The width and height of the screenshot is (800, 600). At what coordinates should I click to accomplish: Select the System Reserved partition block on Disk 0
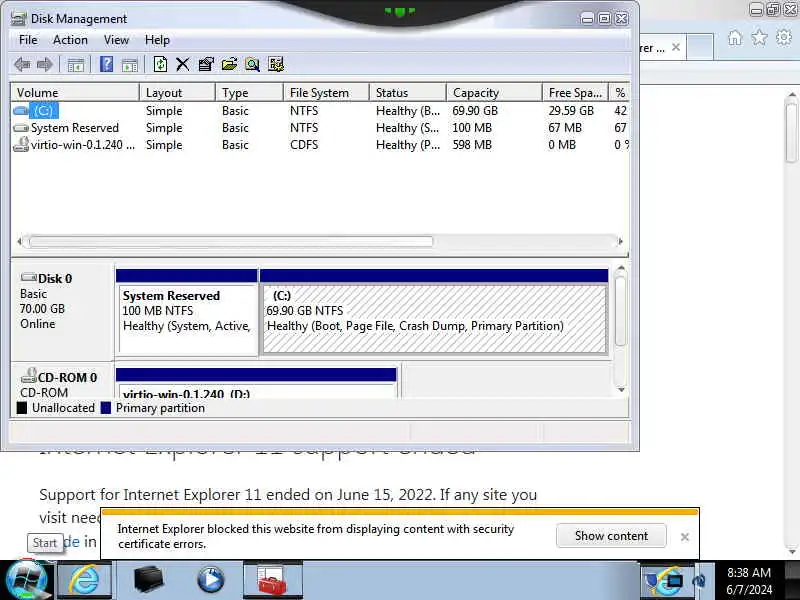187,312
